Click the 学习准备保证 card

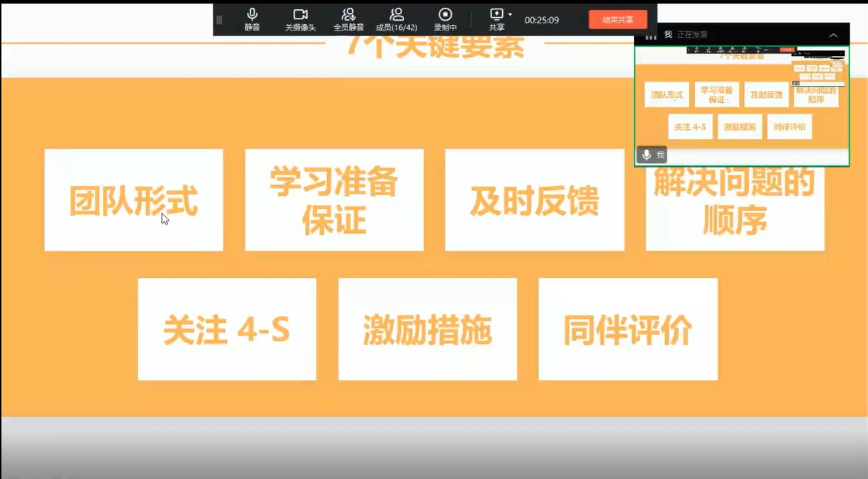334,200
